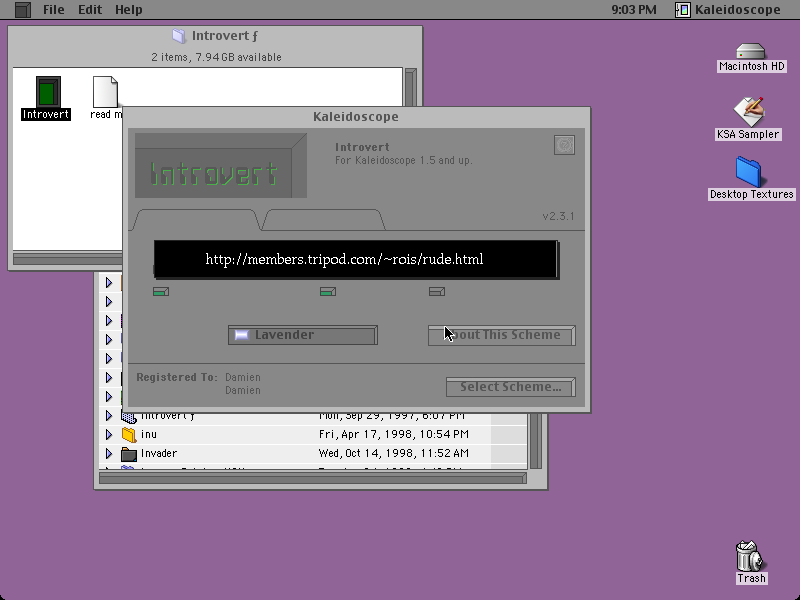Open the File menu

pos(54,9)
